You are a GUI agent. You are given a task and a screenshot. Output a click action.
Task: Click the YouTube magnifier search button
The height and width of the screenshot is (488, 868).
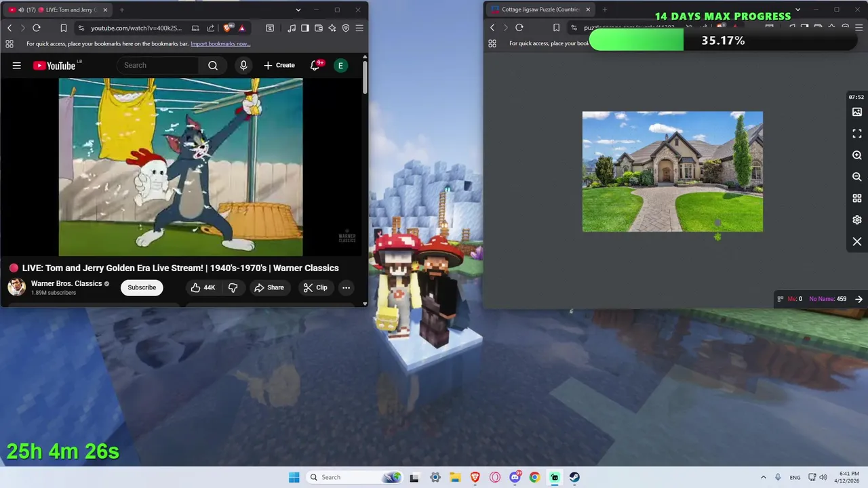[x=213, y=65]
